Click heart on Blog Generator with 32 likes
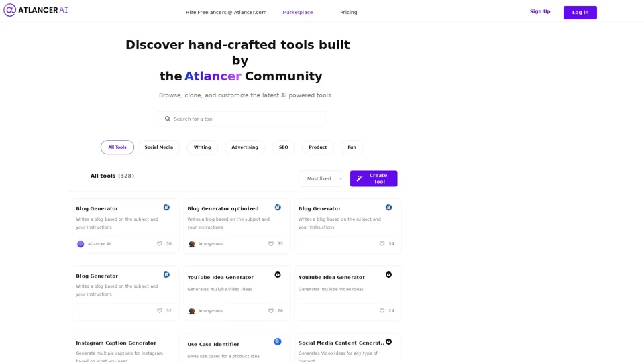This screenshot has height=362, width=644. click(160, 310)
